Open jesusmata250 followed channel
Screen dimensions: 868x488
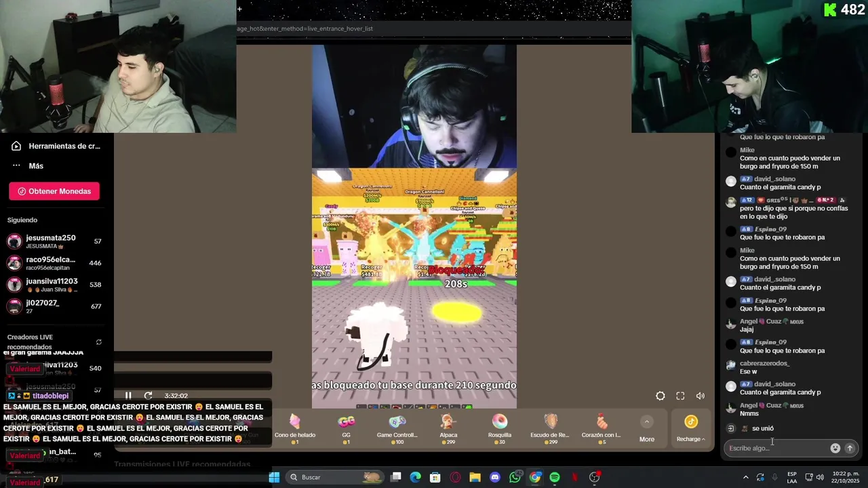pyautogui.click(x=54, y=241)
